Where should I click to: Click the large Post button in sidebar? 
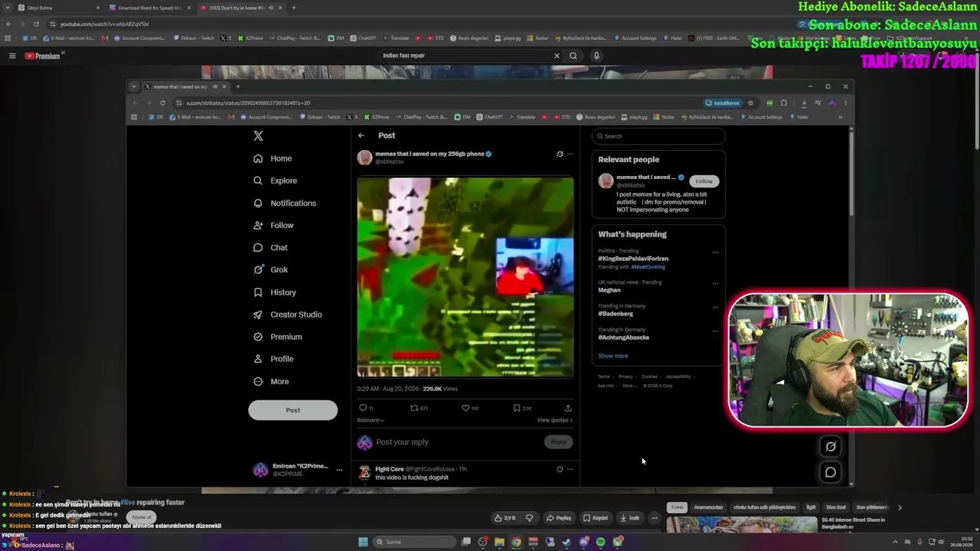click(292, 410)
